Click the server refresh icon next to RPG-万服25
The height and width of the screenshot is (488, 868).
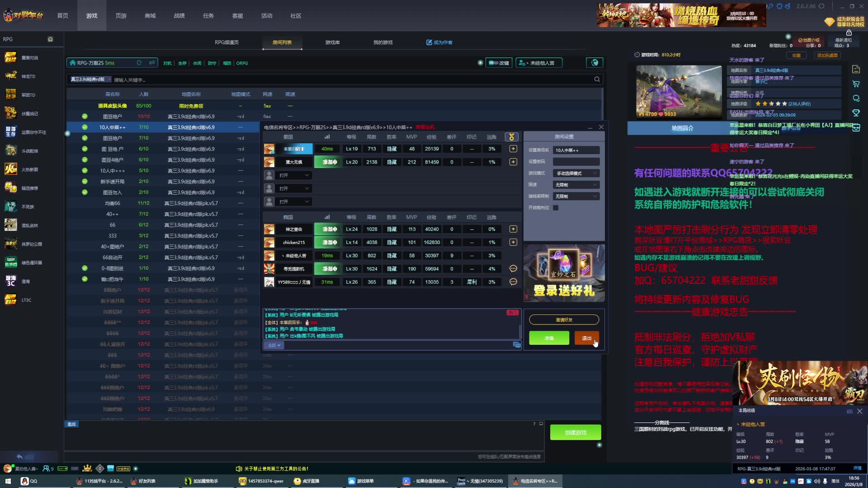coord(139,63)
